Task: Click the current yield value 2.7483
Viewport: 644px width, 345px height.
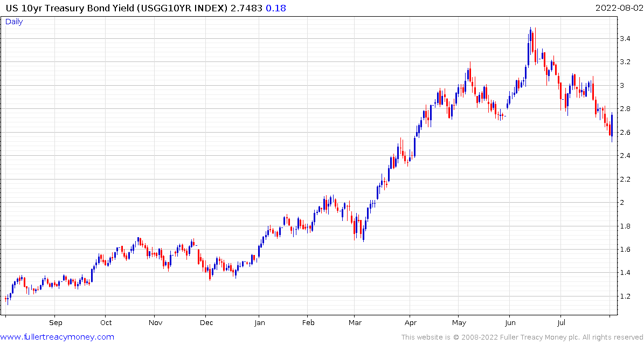Action: tap(246, 8)
